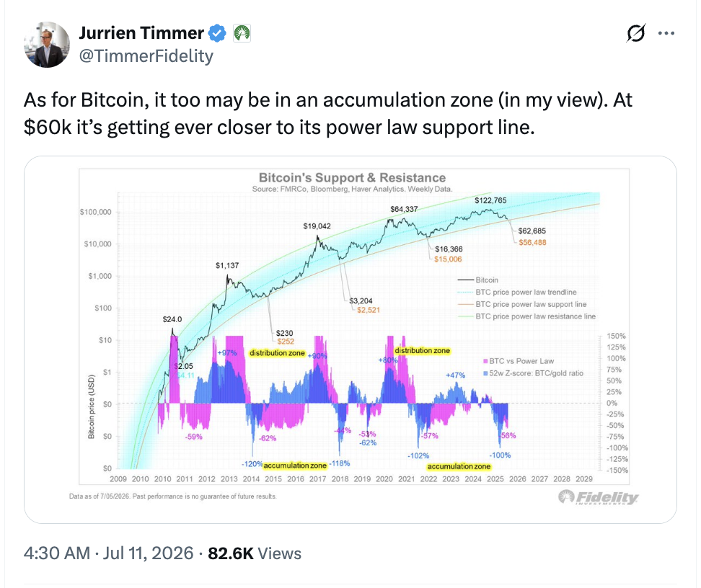This screenshot has width=701, height=588.
Task: Open the @TimmerFidelity handle link
Action: click(146, 56)
